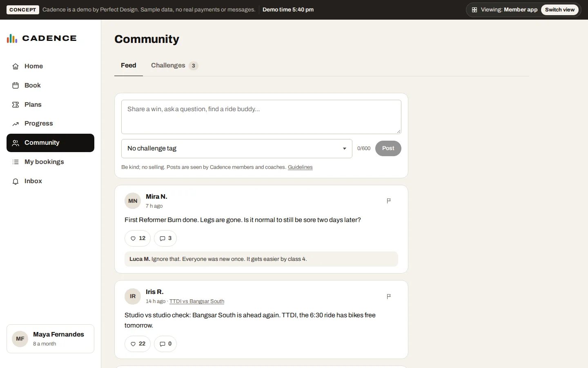This screenshot has height=368, width=588.
Task: Click the MN avatar of Mira N.
Action: coord(133,201)
